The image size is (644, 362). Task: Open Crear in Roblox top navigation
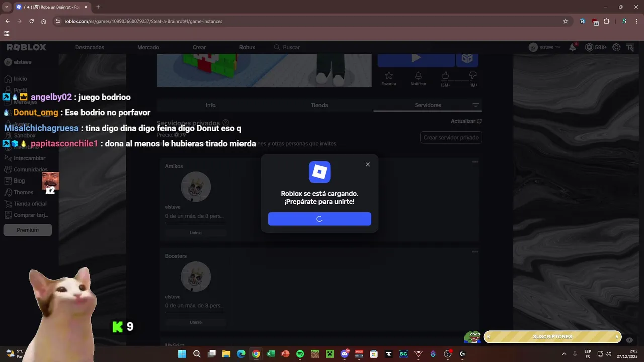point(199,47)
